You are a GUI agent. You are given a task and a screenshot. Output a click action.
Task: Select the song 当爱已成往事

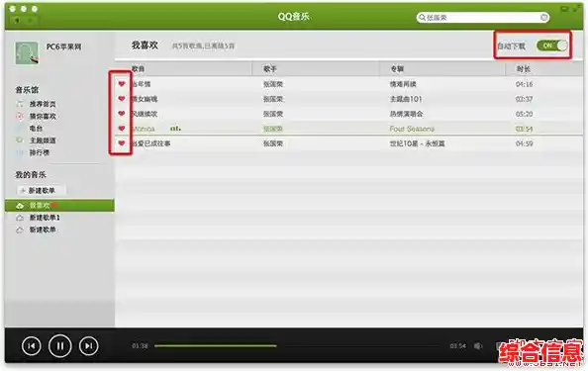(348, 143)
